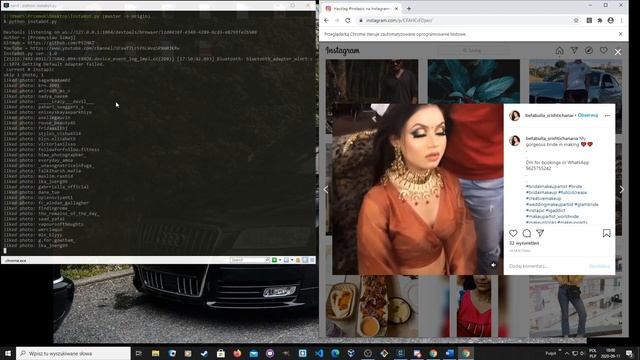Go to next post with right arrow
The height and width of the screenshot is (360, 640).
click(622, 189)
